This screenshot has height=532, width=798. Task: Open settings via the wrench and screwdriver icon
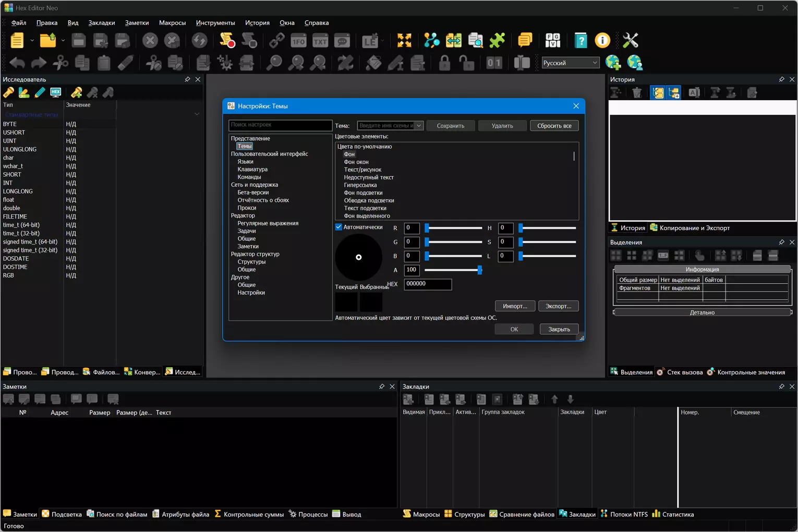pos(631,41)
